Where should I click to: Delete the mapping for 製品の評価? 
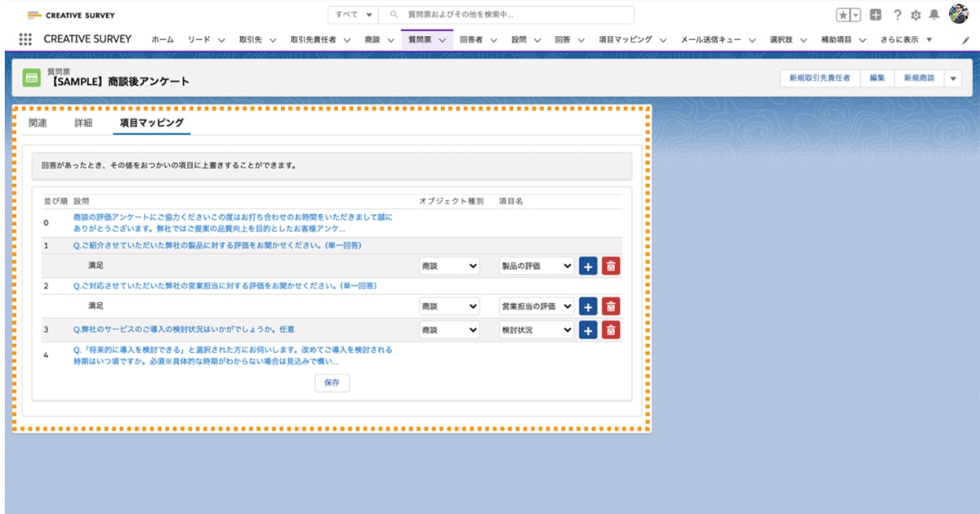pos(610,264)
